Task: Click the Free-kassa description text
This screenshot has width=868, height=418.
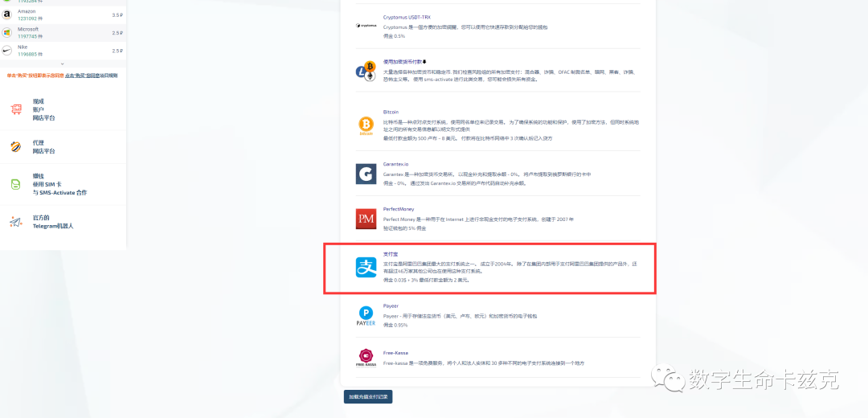Action: [484, 363]
